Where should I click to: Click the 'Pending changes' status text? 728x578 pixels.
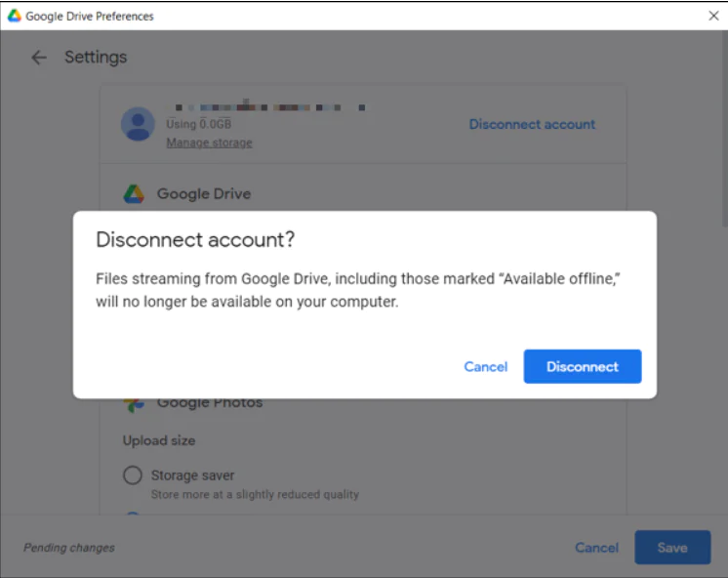click(x=69, y=548)
